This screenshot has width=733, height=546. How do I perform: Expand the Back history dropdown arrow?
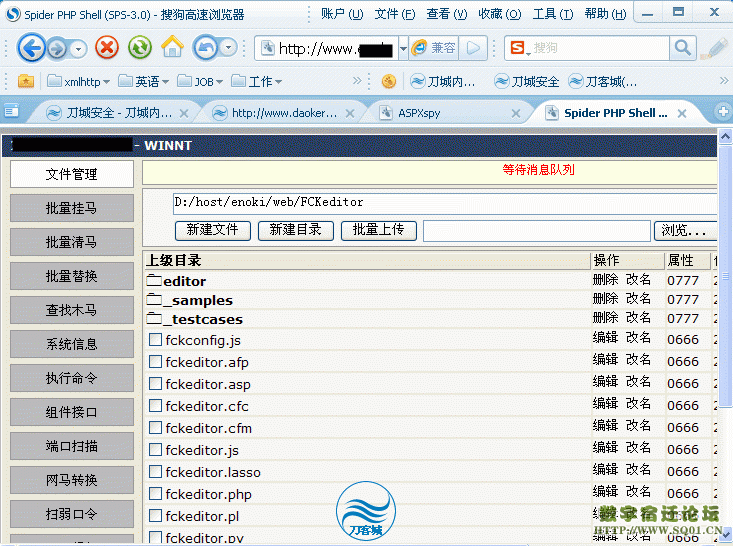[x=79, y=49]
